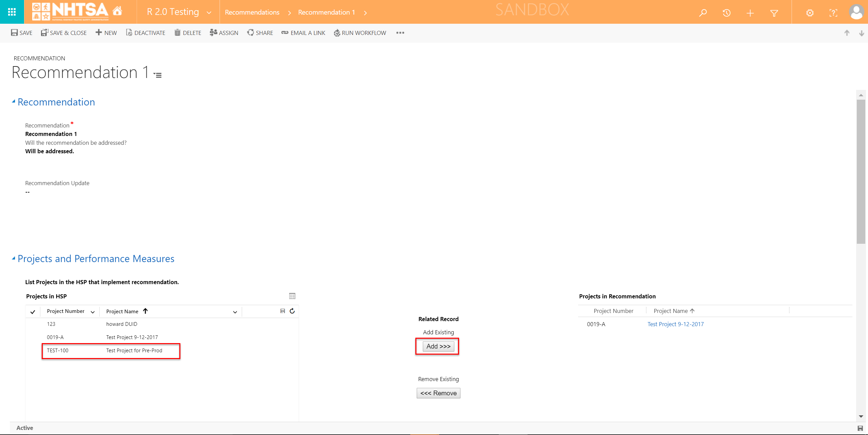868x435 pixels.
Task: Select the howard DUID project row
Action: pos(121,324)
